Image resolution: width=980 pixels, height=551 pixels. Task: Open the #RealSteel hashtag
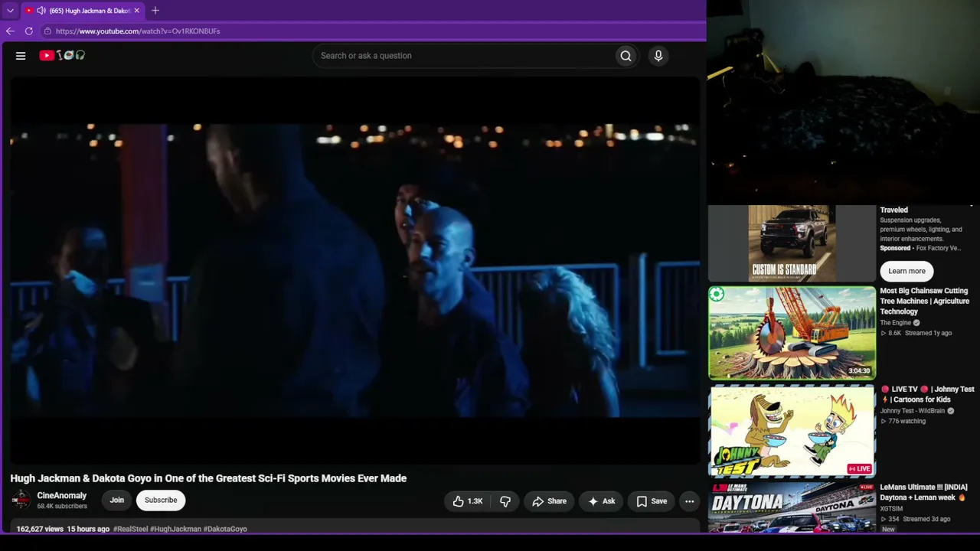pos(130,529)
